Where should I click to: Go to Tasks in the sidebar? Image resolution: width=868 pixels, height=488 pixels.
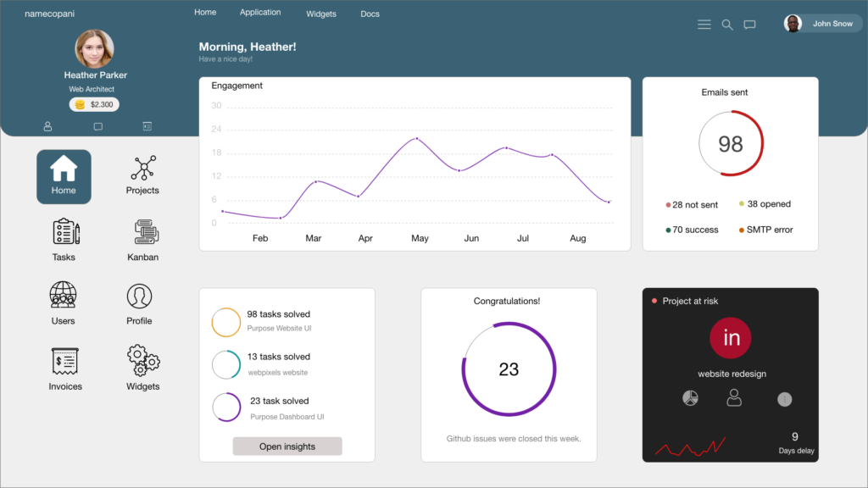coord(66,232)
